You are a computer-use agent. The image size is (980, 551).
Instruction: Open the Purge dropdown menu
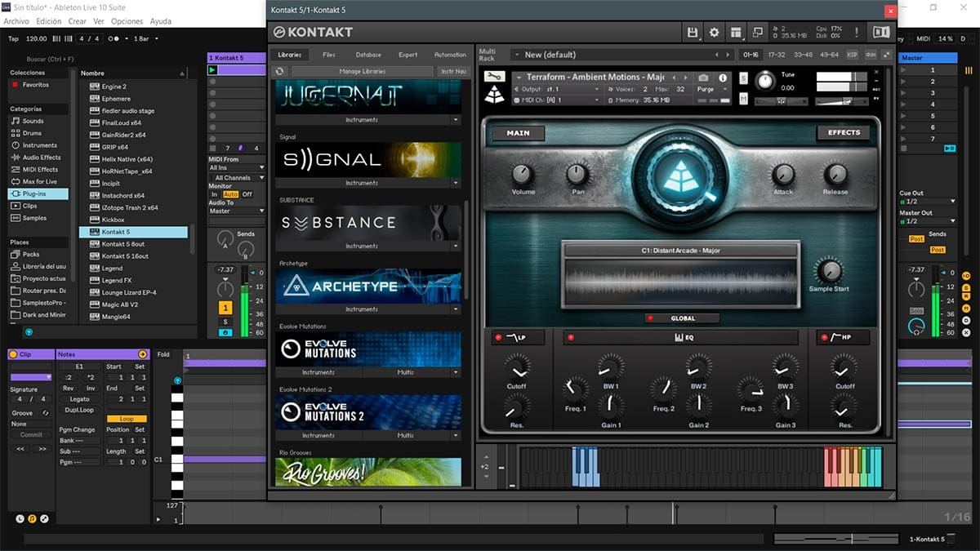pyautogui.click(x=711, y=89)
